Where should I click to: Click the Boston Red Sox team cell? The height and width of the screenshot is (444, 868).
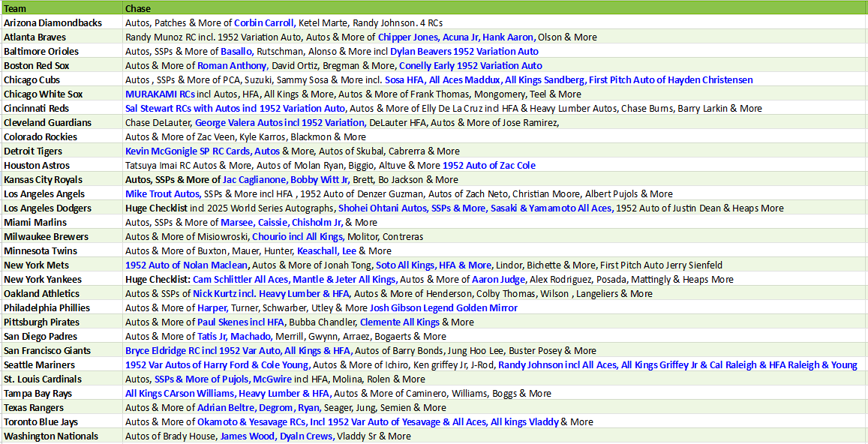(x=62, y=66)
